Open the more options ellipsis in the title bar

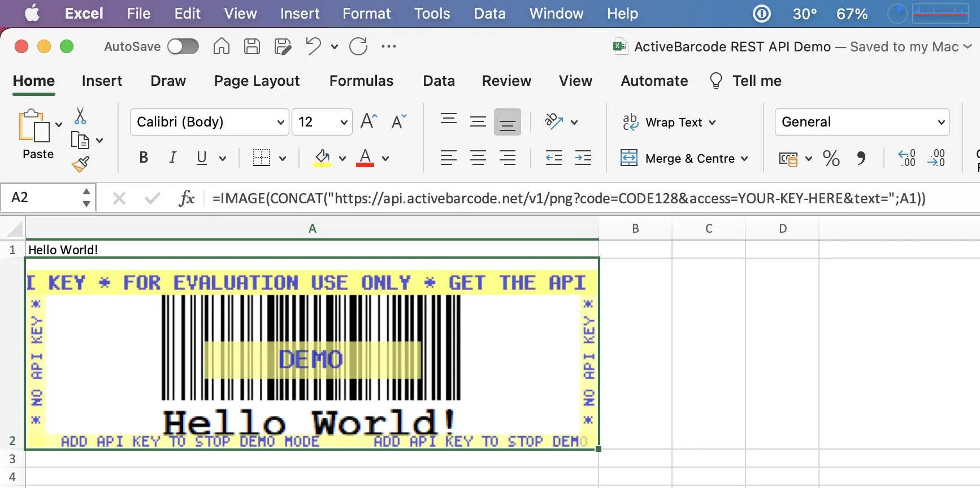389,46
